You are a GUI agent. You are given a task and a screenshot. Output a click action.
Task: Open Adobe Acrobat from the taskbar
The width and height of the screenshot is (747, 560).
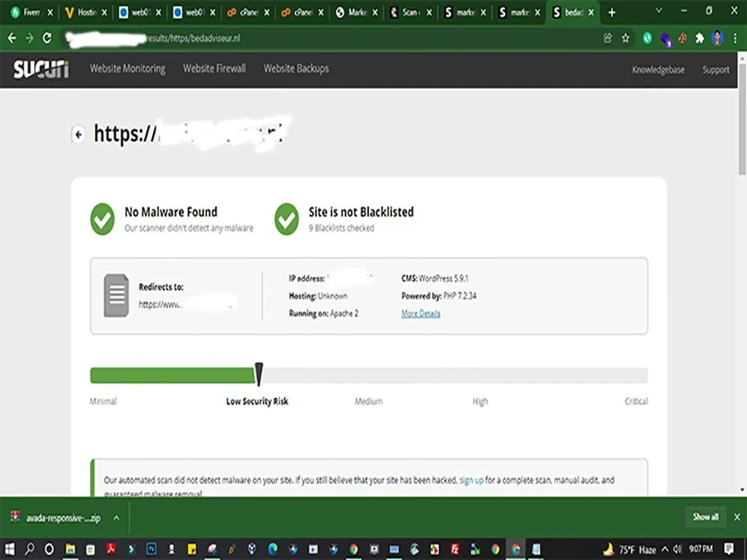(111, 549)
